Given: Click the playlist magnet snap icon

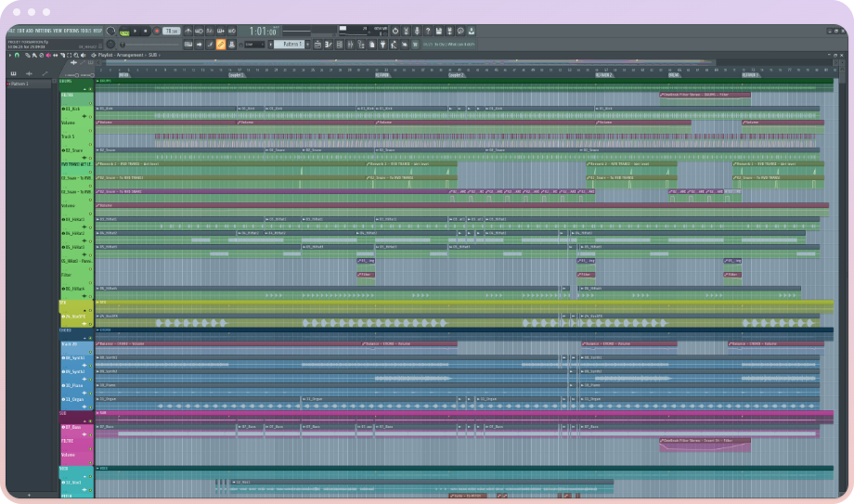Looking at the screenshot, I should (x=16, y=55).
